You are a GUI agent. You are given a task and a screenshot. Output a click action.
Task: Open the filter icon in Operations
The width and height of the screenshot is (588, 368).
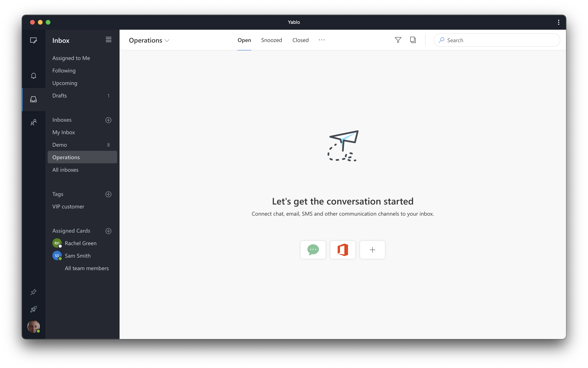click(x=398, y=40)
